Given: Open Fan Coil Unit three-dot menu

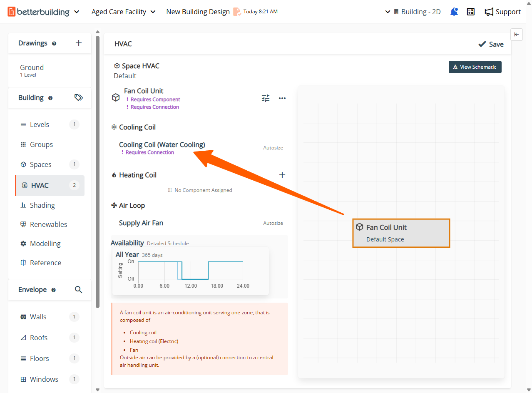Looking at the screenshot, I should (282, 98).
